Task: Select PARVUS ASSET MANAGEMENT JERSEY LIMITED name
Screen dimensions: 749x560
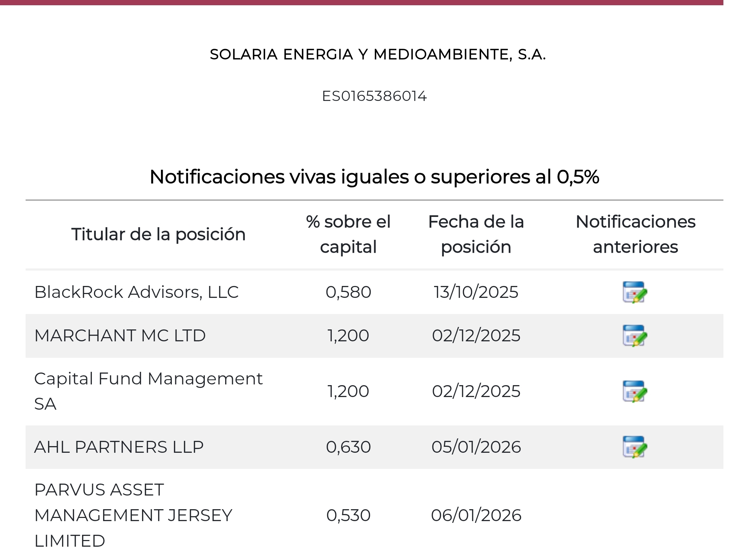Action: (133, 515)
